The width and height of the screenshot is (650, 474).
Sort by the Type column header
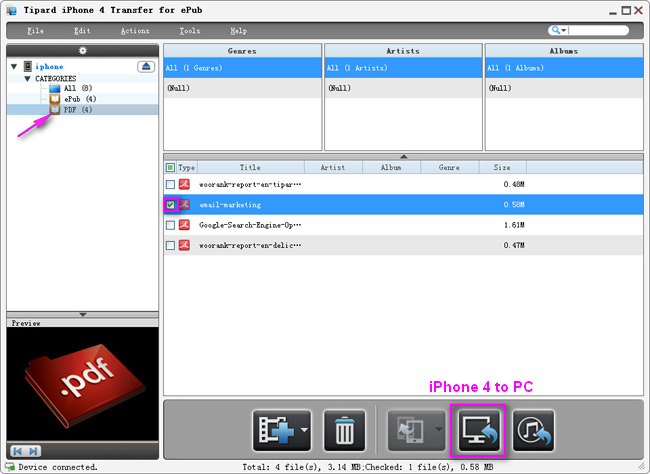click(x=187, y=168)
